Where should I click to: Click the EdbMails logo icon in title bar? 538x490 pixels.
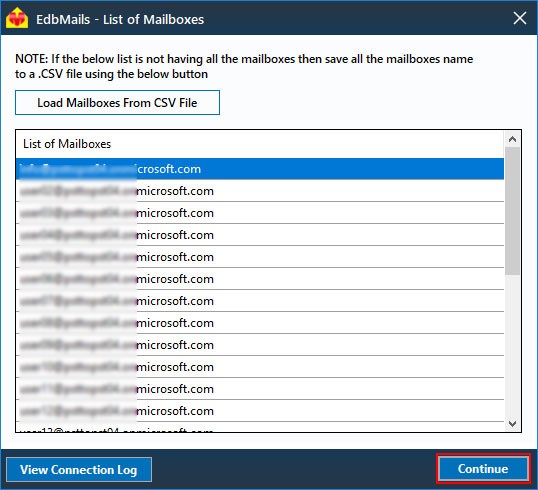point(17,18)
